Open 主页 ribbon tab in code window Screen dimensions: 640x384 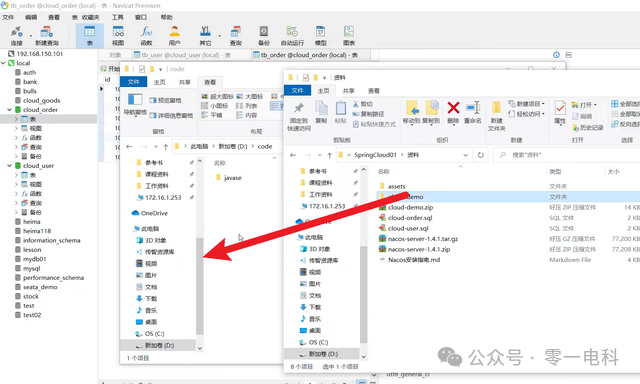coord(160,82)
